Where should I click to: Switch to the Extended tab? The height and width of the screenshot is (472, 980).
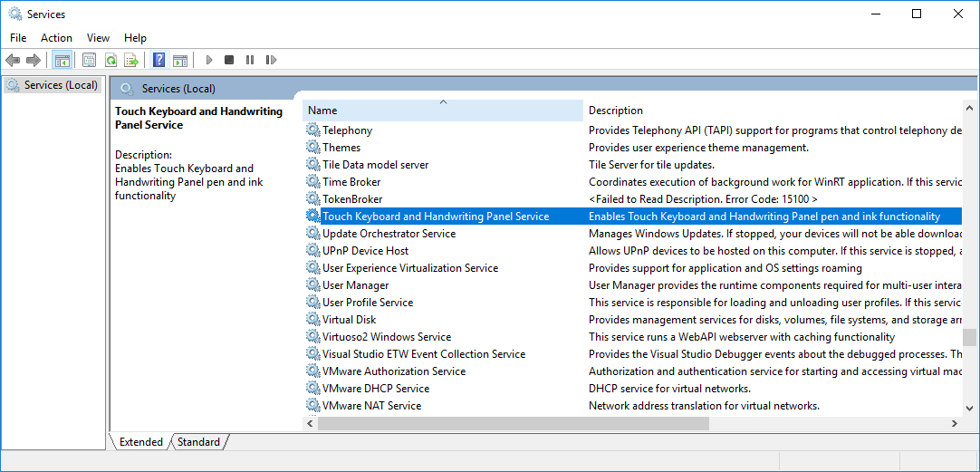point(140,442)
